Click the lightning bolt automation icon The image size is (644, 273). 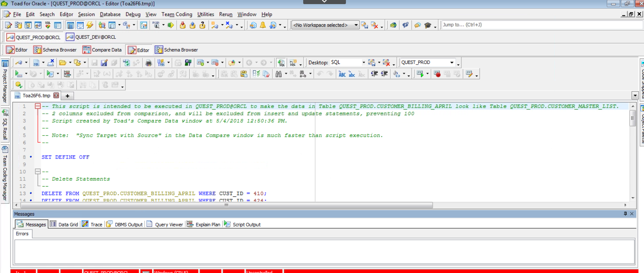pyautogui.click(x=90, y=25)
